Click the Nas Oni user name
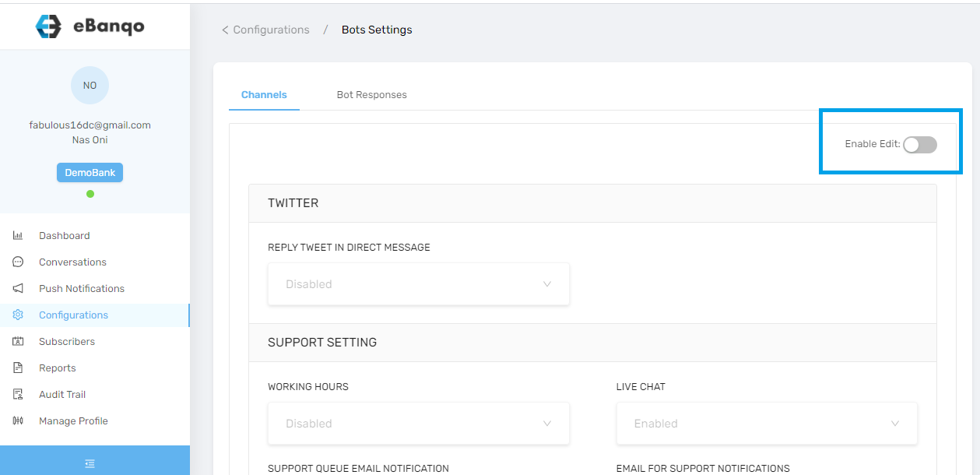The image size is (980, 475). point(90,140)
